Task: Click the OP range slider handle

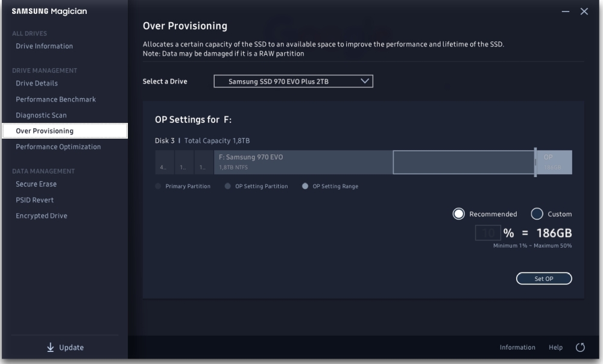Action: tap(535, 162)
